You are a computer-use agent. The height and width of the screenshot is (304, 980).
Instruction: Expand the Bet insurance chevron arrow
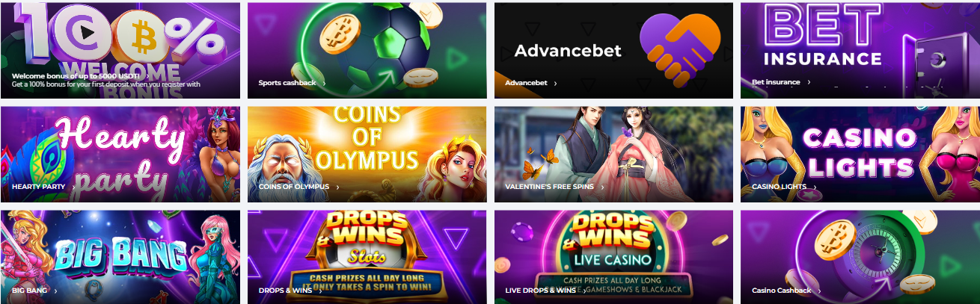click(x=809, y=82)
